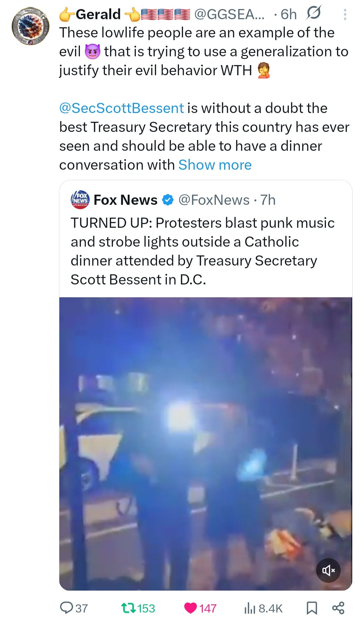Repost this tweet with retweet icon
Viewport: 364px width, 623px height.
[128, 608]
